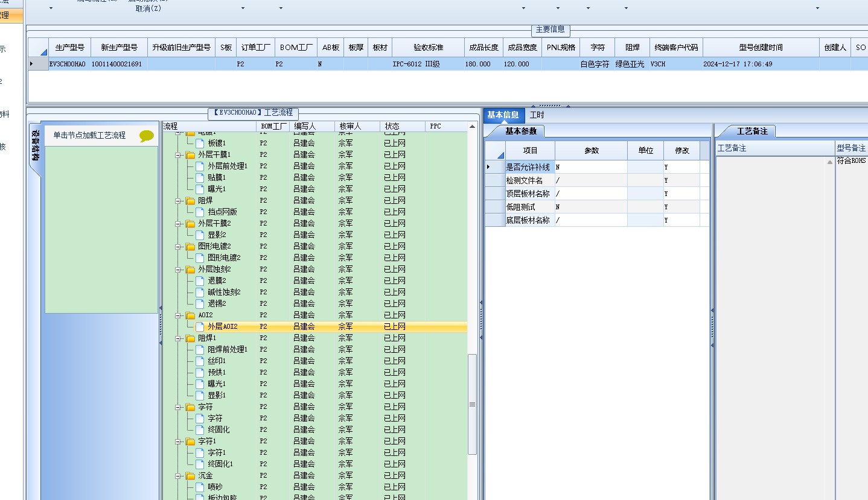Collapse the 沉金 tree node

pyautogui.click(x=179, y=476)
